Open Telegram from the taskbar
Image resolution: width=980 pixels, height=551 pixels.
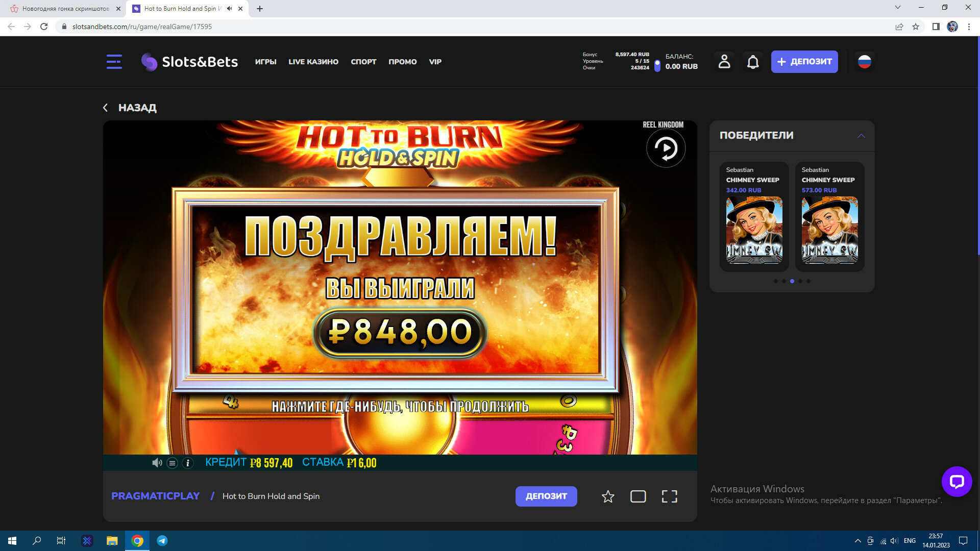click(x=162, y=541)
